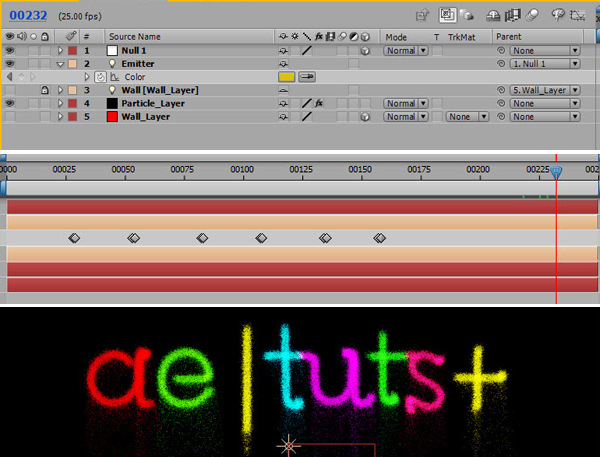Open the Parent dropdown for Particle_Layer
Viewport: 600px width, 457px height.
[545, 103]
